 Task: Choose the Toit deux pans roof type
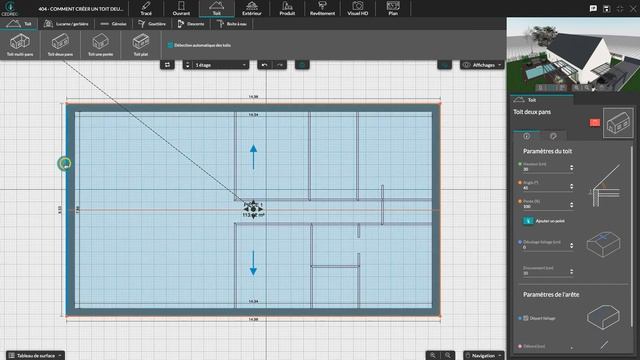[60, 45]
